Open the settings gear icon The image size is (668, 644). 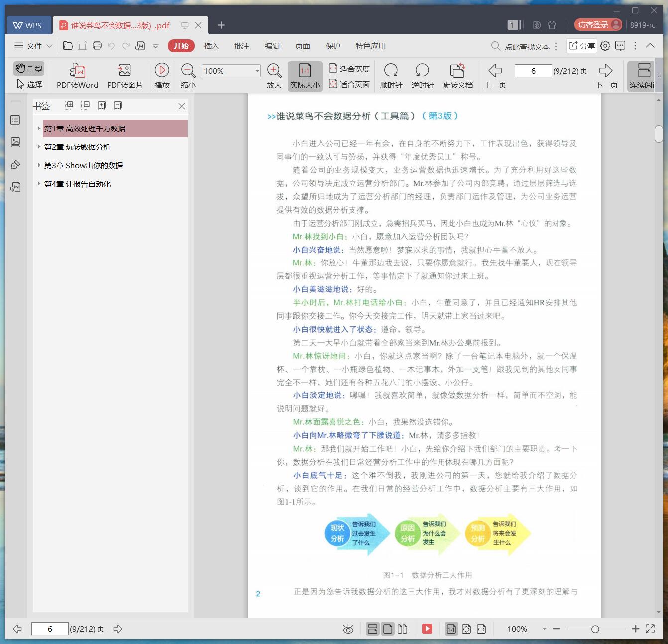tap(605, 46)
